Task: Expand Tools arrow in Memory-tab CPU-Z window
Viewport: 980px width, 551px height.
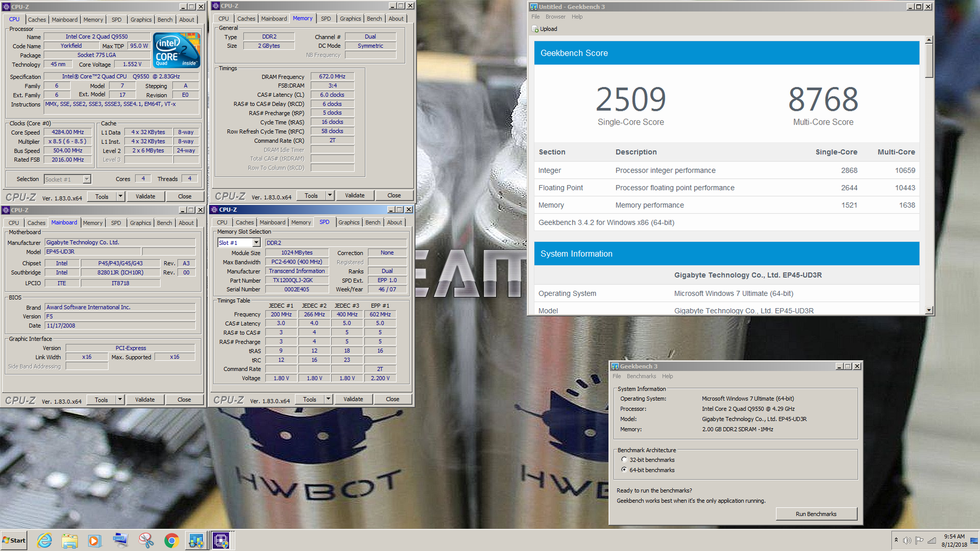Action: coord(330,195)
